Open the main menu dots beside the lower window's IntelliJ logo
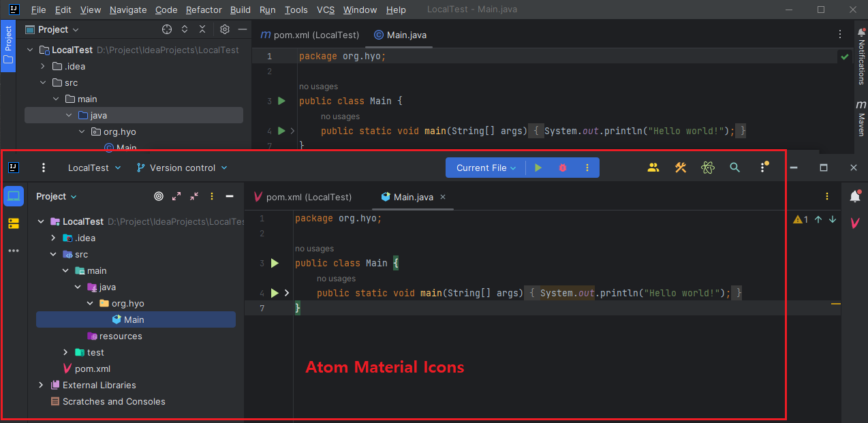The height and width of the screenshot is (423, 868). click(44, 168)
